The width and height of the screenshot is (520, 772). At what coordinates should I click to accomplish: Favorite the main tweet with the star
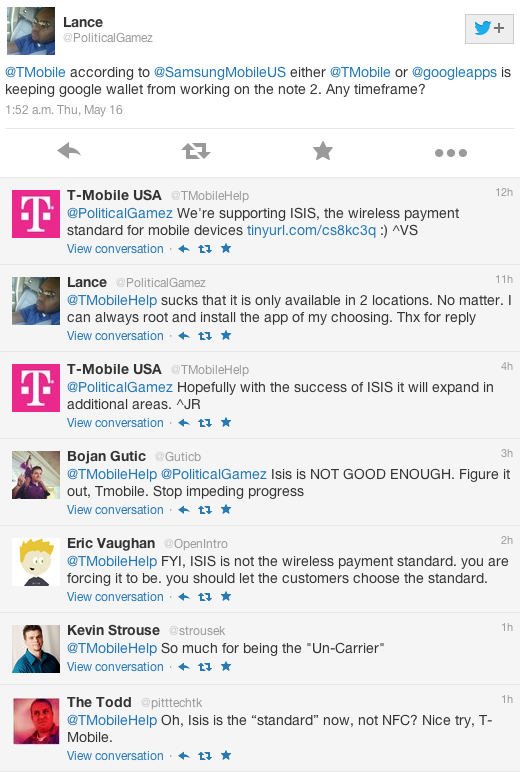pyautogui.click(x=323, y=151)
